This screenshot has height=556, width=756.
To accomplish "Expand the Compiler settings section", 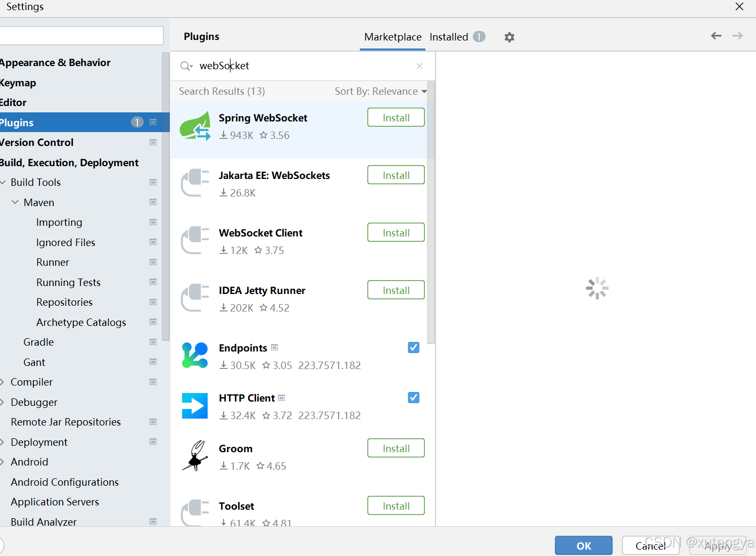I will [x=4, y=382].
